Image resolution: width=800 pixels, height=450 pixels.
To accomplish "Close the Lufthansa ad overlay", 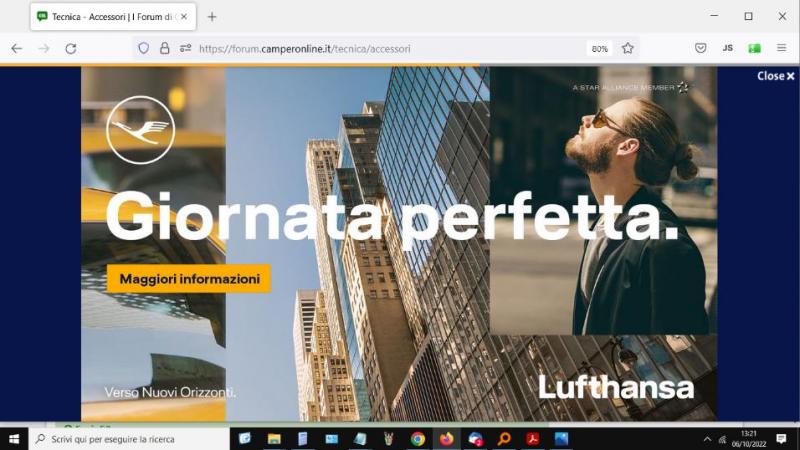I will 776,76.
